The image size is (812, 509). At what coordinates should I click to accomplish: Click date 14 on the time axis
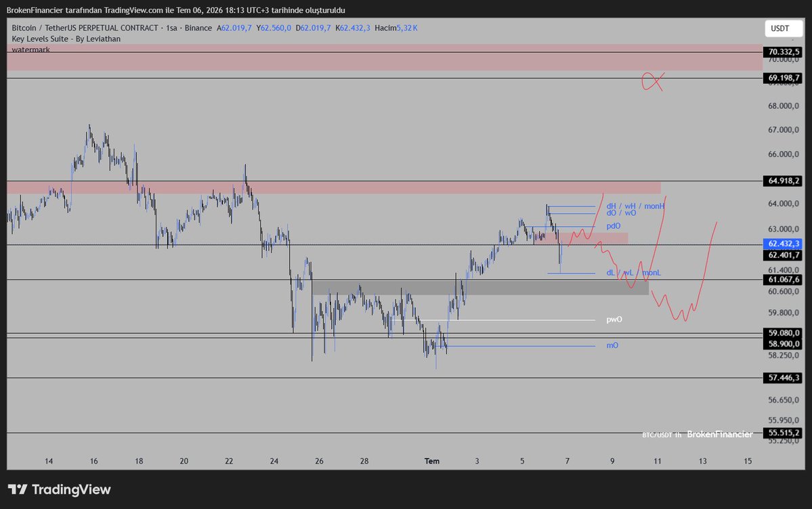(x=49, y=462)
